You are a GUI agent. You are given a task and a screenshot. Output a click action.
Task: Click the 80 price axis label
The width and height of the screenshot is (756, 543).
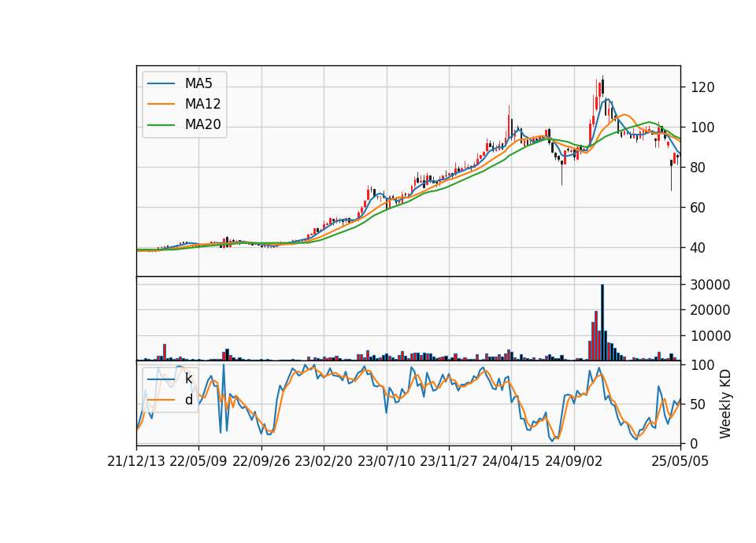click(699, 168)
